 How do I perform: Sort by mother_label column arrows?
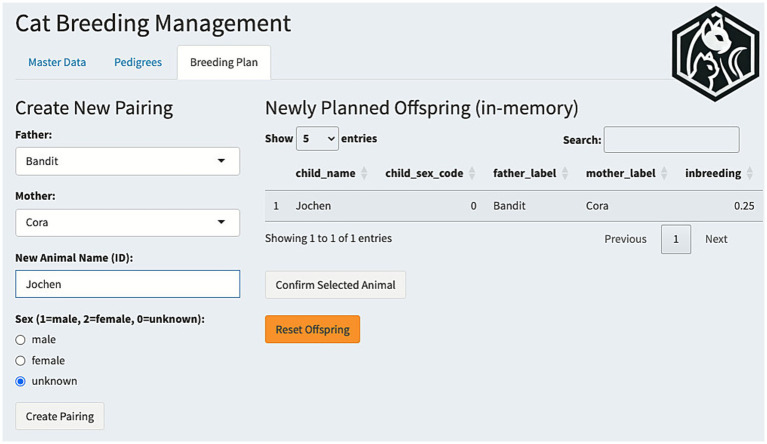click(664, 173)
